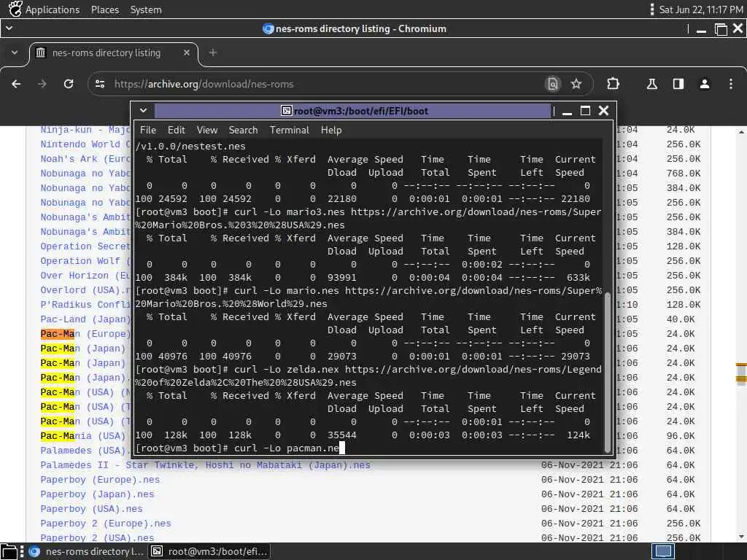This screenshot has width=747, height=560.
Task: Open Operation Wolf ROM link
Action: click(x=85, y=261)
